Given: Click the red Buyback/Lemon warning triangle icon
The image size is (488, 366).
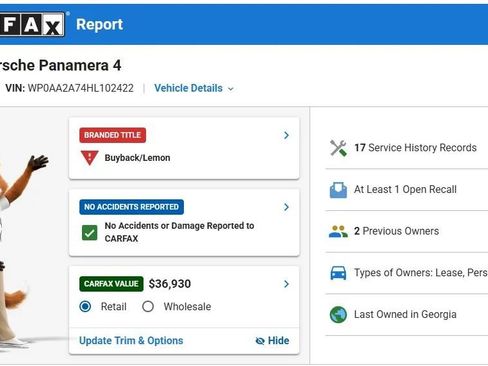Looking at the screenshot, I should click(x=90, y=158).
